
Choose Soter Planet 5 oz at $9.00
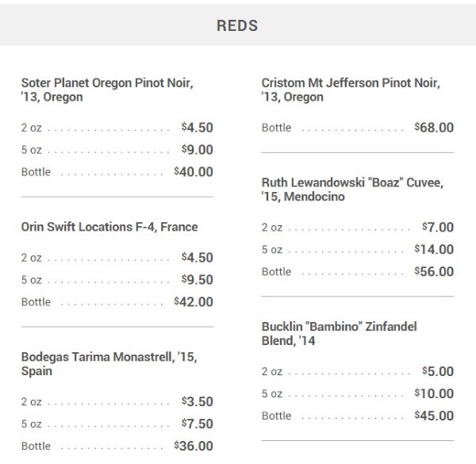[x=117, y=150]
